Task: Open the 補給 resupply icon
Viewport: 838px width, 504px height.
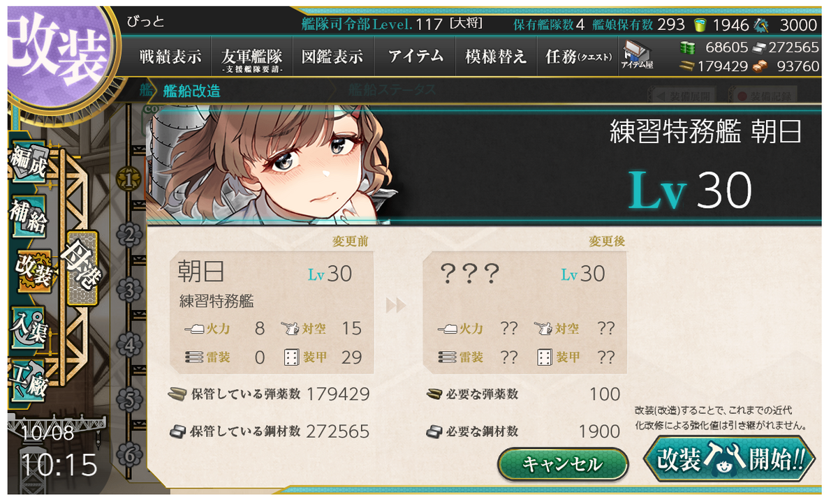Action: 29,218
